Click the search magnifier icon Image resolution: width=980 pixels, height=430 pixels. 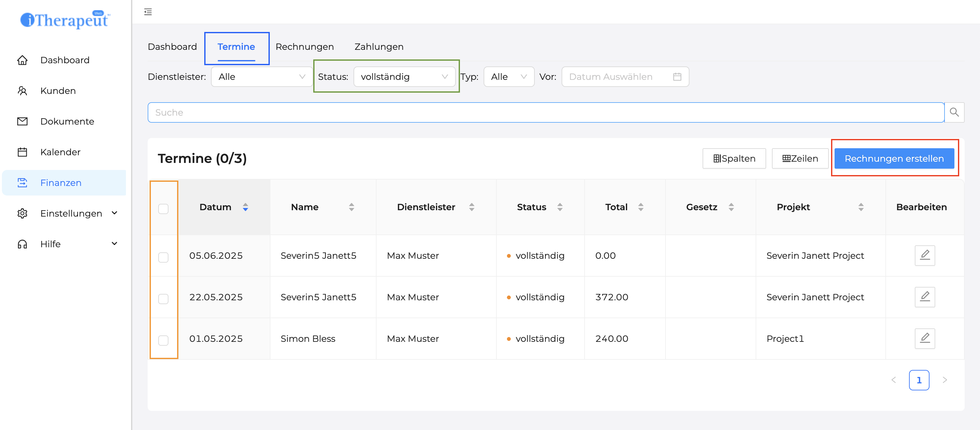(954, 112)
